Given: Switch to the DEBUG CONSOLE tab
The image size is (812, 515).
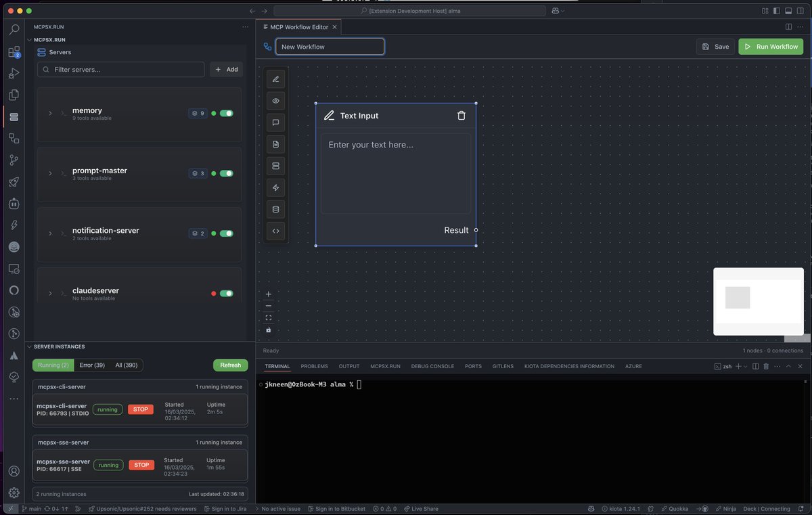Looking at the screenshot, I should point(432,366).
